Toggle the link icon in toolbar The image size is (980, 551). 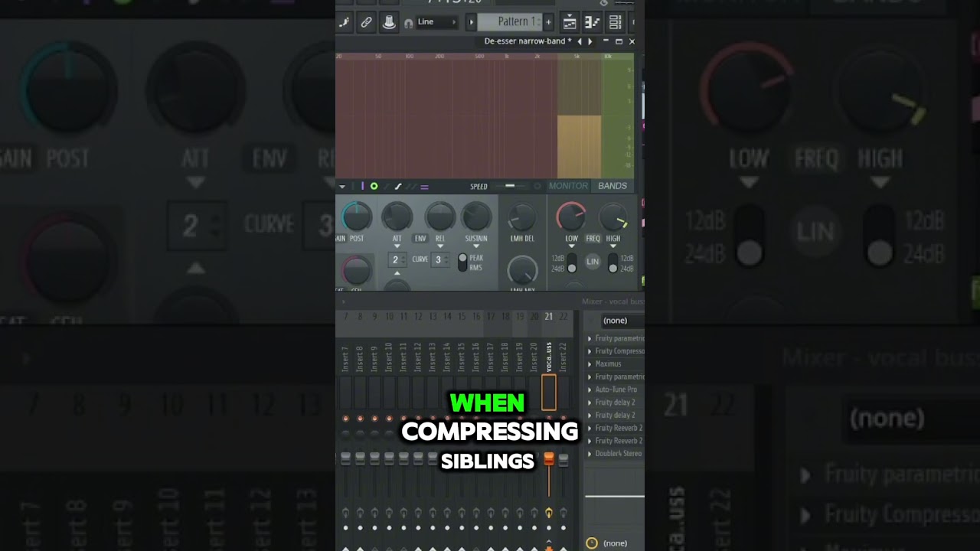click(366, 22)
